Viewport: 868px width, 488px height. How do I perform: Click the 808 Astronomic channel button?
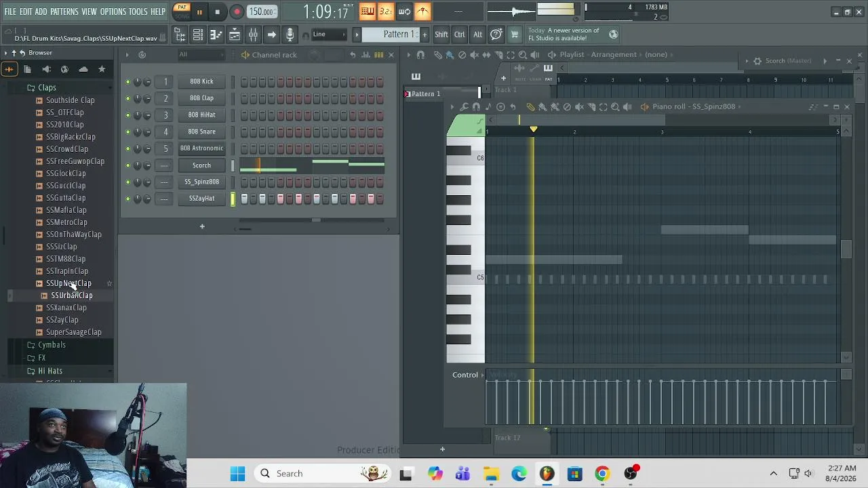201,148
